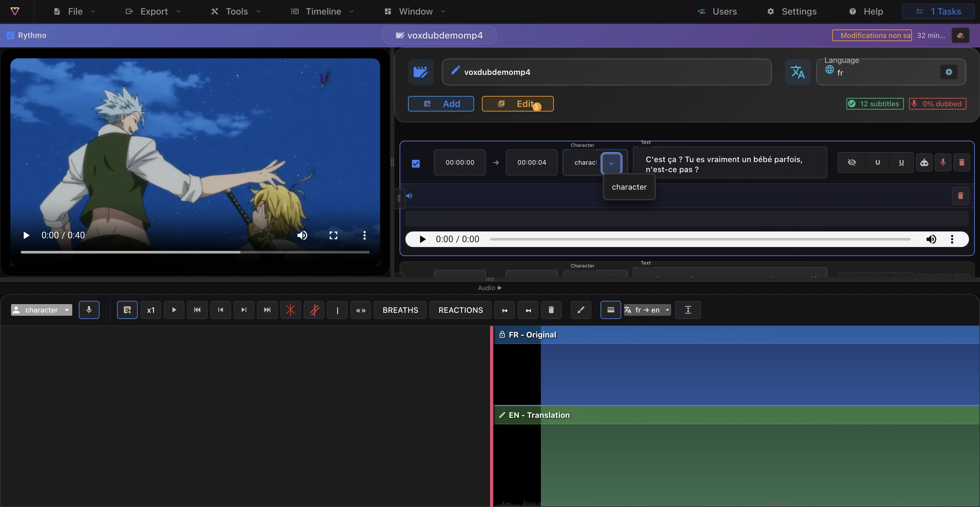Viewport: 980px width, 507px height.
Task: Edit the project name voxdubdemomp4 field
Action: [x=607, y=72]
